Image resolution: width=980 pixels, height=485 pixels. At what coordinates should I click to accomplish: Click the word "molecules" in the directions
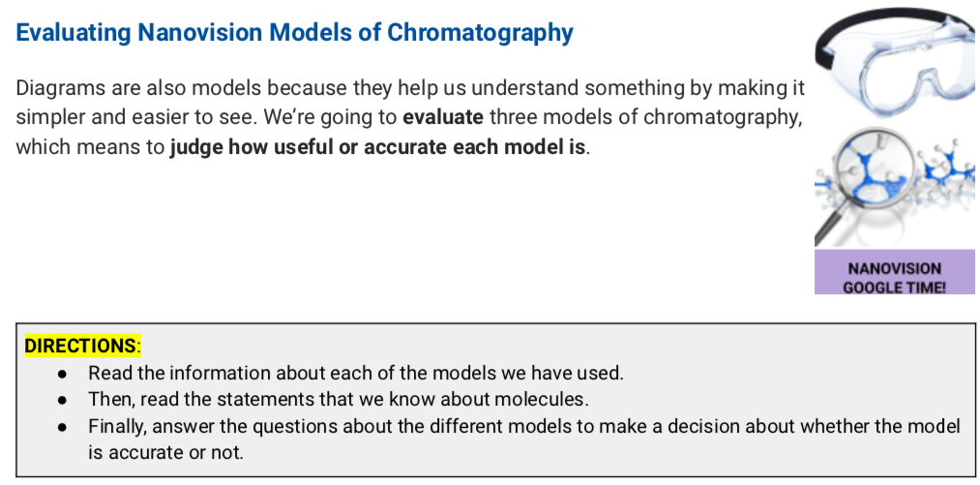[550, 399]
